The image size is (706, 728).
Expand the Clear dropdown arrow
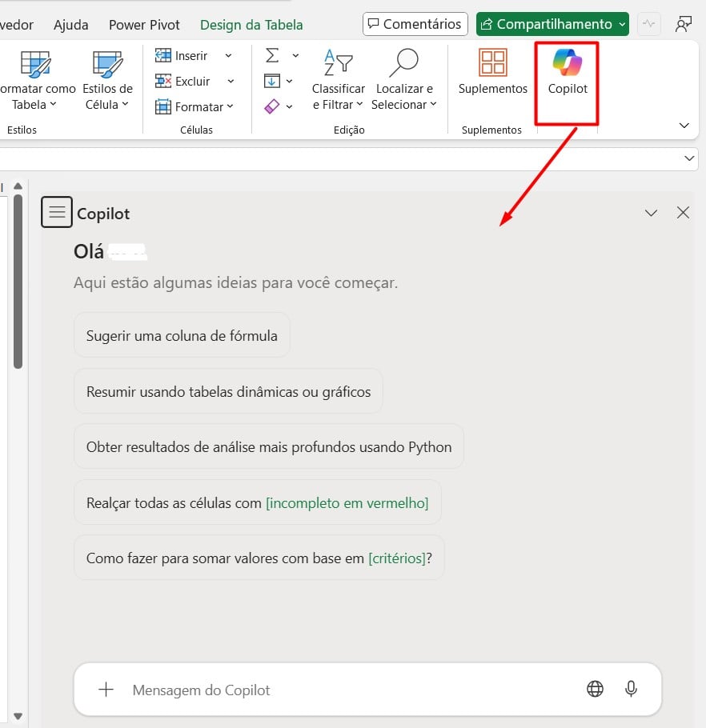point(290,106)
